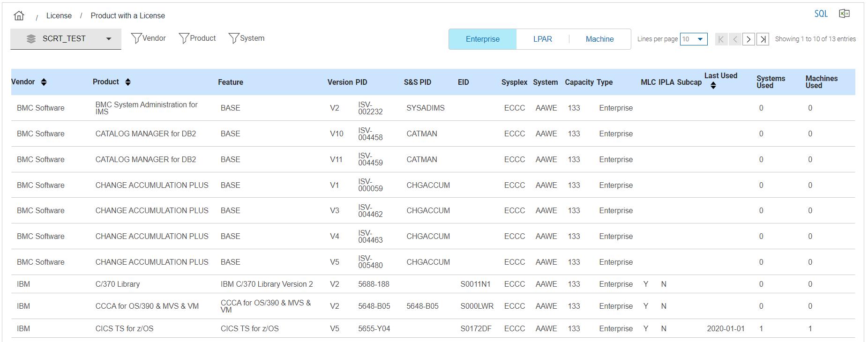This screenshot has height=342, width=868.
Task: Navigate to License breadcrumb
Action: pyautogui.click(x=59, y=16)
